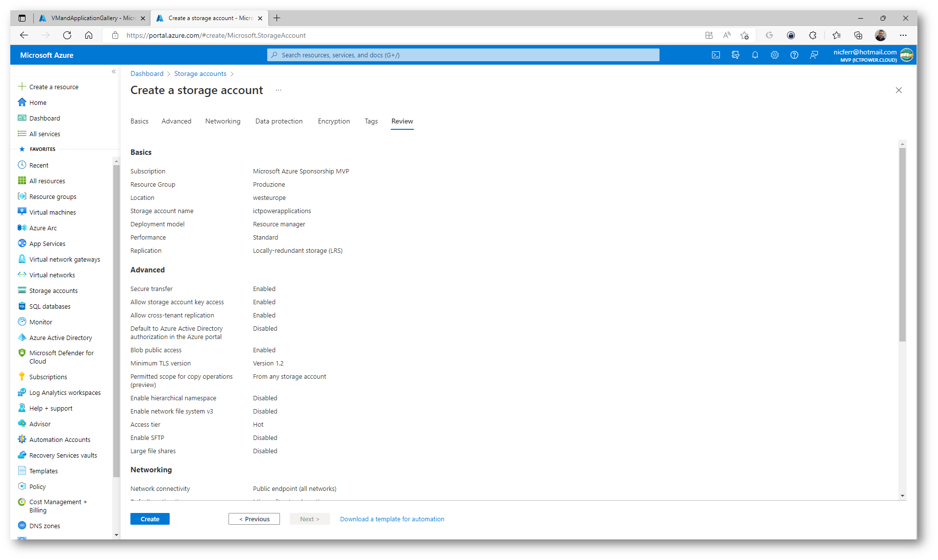This screenshot has height=560, width=938.
Task: Click the Previous button
Action: coord(254,519)
